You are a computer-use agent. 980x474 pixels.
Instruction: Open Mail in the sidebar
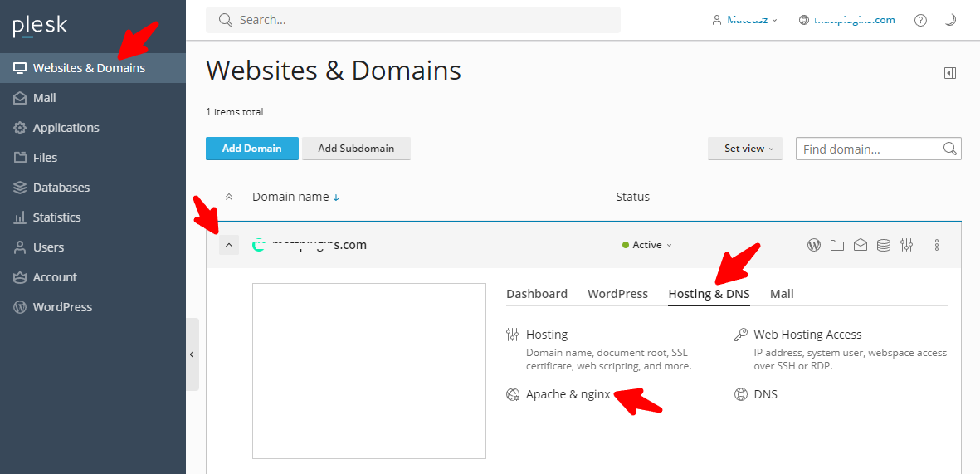coord(92,98)
